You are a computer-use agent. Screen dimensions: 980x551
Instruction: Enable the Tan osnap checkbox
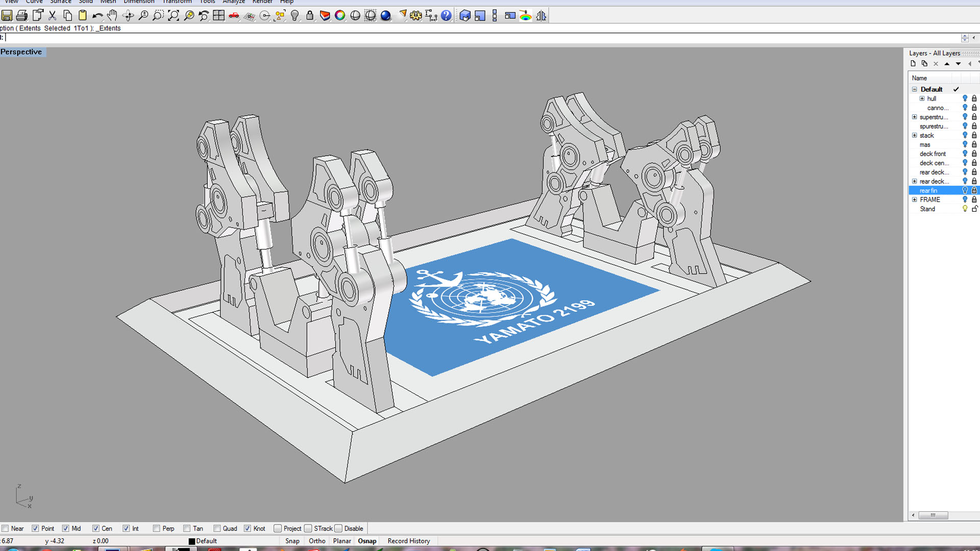(x=187, y=529)
